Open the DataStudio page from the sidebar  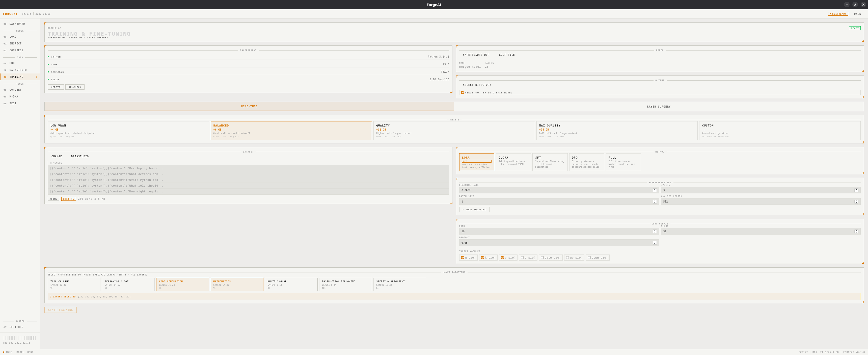pos(18,70)
